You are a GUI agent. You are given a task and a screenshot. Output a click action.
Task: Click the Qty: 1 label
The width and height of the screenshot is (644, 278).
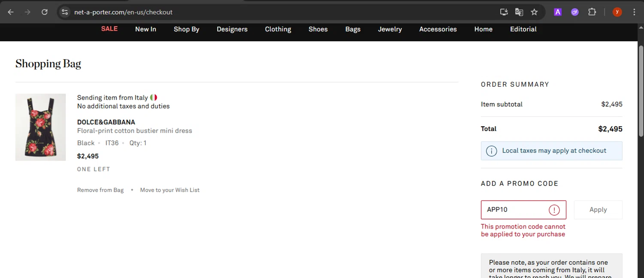tap(138, 143)
